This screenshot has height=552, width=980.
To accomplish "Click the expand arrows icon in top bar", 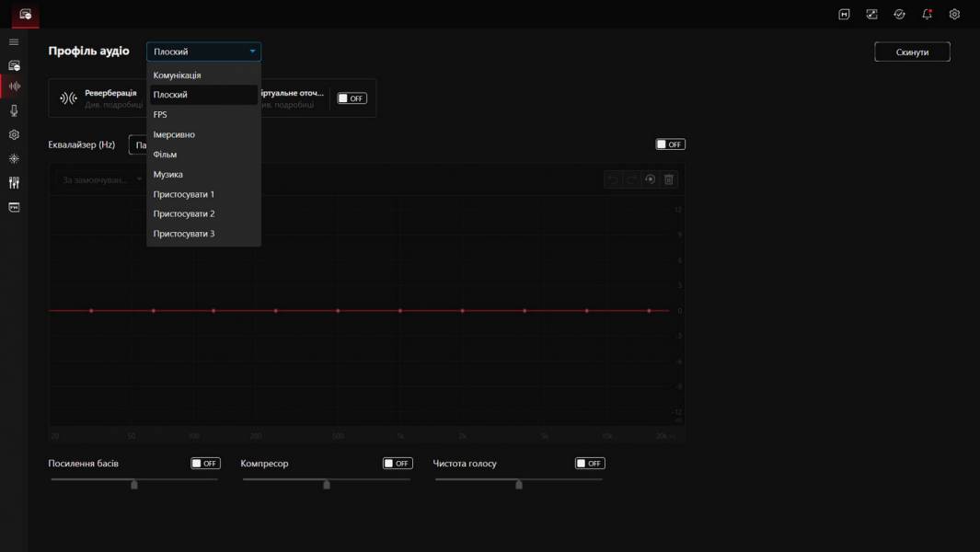I will pyautogui.click(x=871, y=15).
